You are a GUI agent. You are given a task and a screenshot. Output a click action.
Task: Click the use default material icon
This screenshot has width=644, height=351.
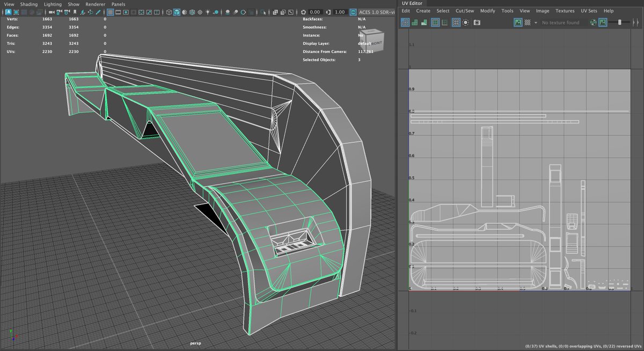(x=185, y=12)
